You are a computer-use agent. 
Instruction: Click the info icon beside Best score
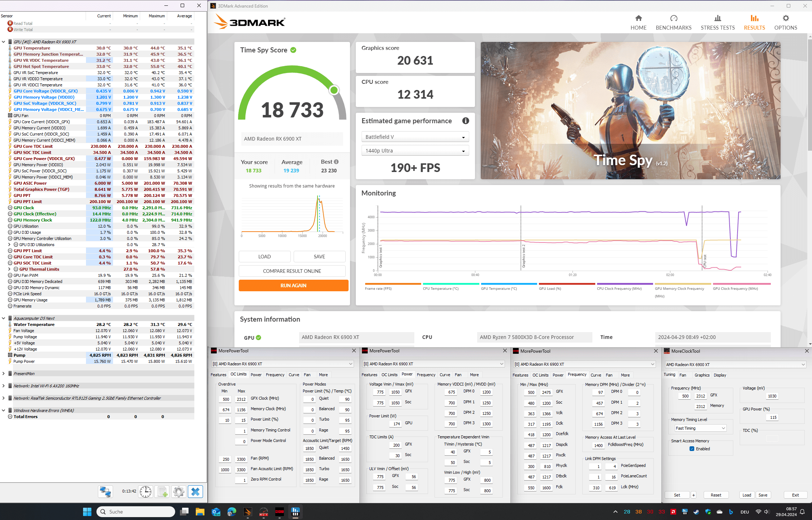tap(336, 162)
